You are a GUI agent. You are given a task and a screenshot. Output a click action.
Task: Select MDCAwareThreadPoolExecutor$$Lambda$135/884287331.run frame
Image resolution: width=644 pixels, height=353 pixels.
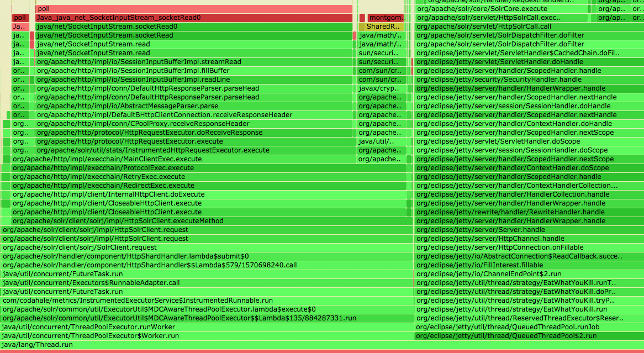point(207,318)
